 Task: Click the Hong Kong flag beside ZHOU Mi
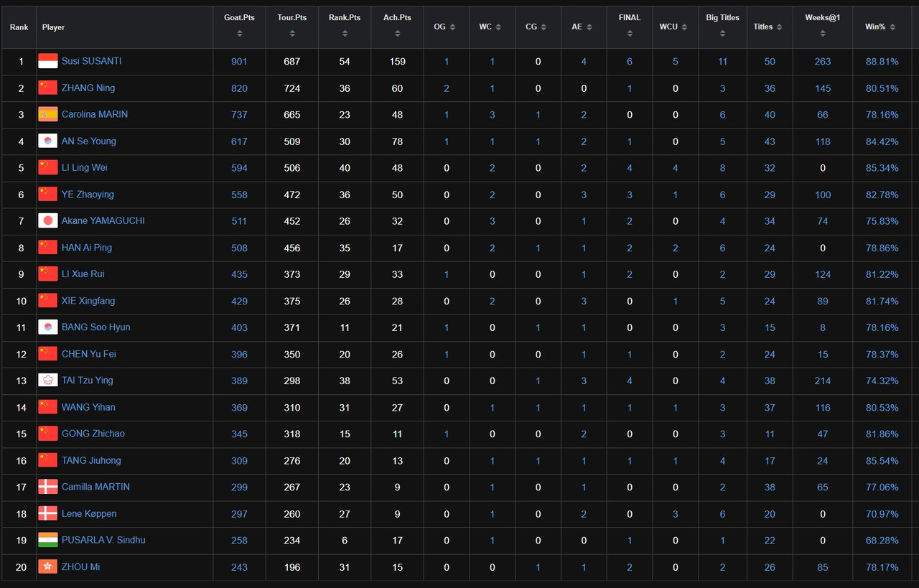click(x=47, y=566)
